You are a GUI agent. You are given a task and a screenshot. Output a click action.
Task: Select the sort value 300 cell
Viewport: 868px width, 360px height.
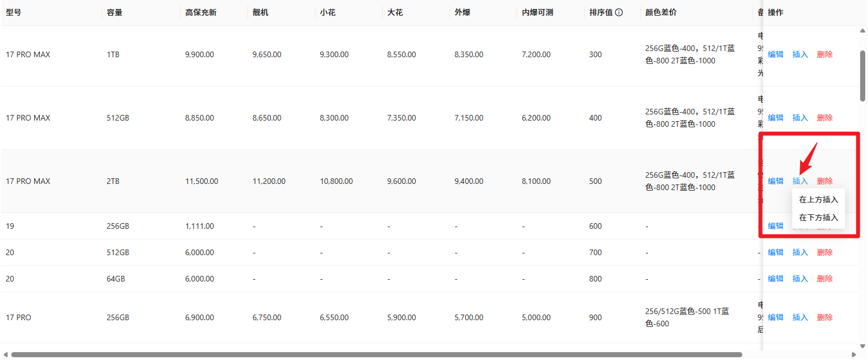tap(595, 54)
